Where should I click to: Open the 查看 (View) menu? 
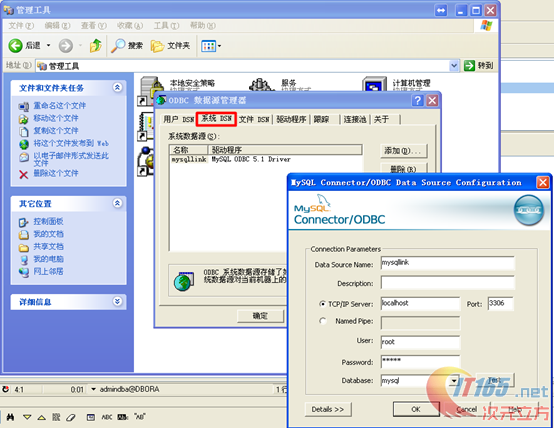93,25
